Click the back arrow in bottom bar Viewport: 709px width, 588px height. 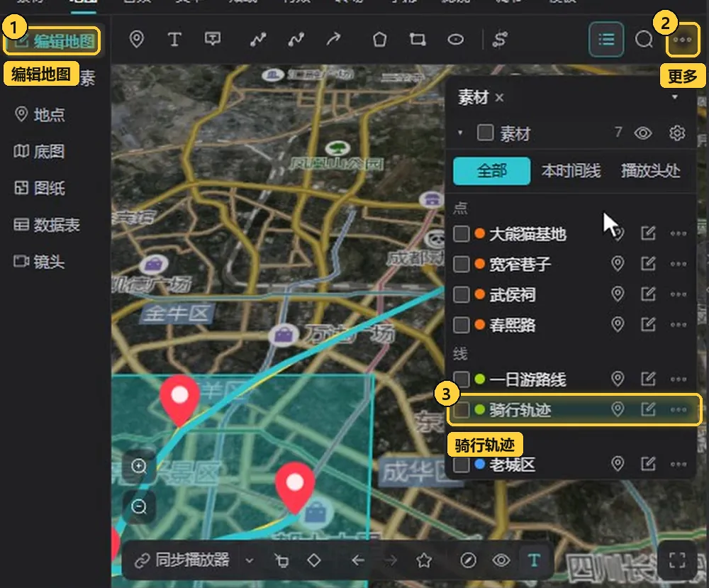(357, 561)
